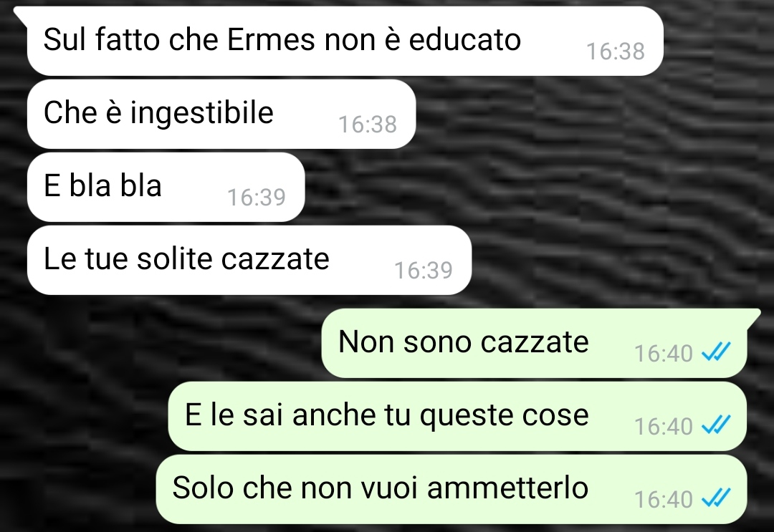774x532 pixels.
Task: Tap the word 'ammetterlo' in the last message
Action: coord(507,488)
